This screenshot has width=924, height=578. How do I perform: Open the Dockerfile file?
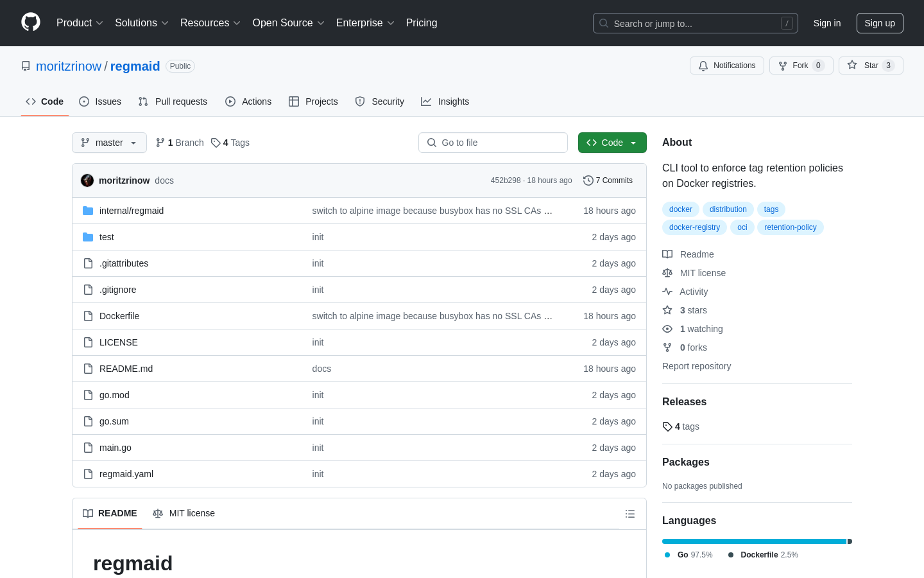click(119, 316)
